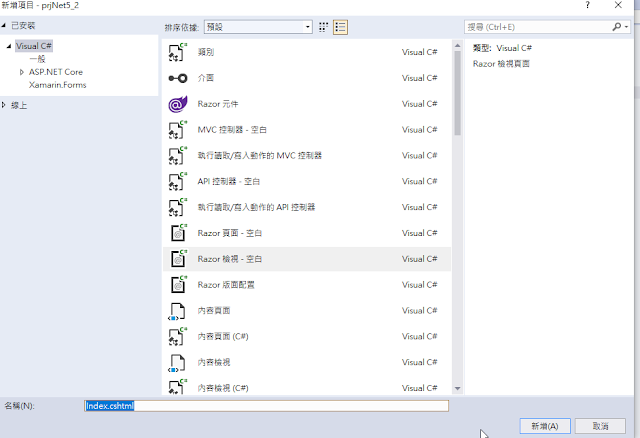Viewport: 640px width, 438px height.
Task: Click the 名稱(N): label
Action: [19, 406]
